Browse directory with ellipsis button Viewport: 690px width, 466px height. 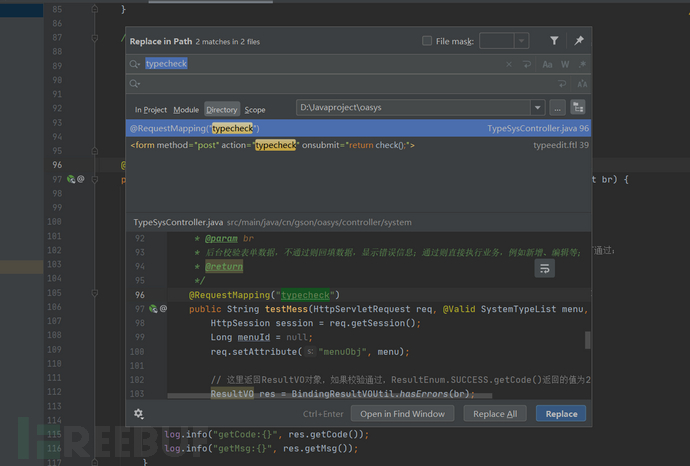point(557,108)
